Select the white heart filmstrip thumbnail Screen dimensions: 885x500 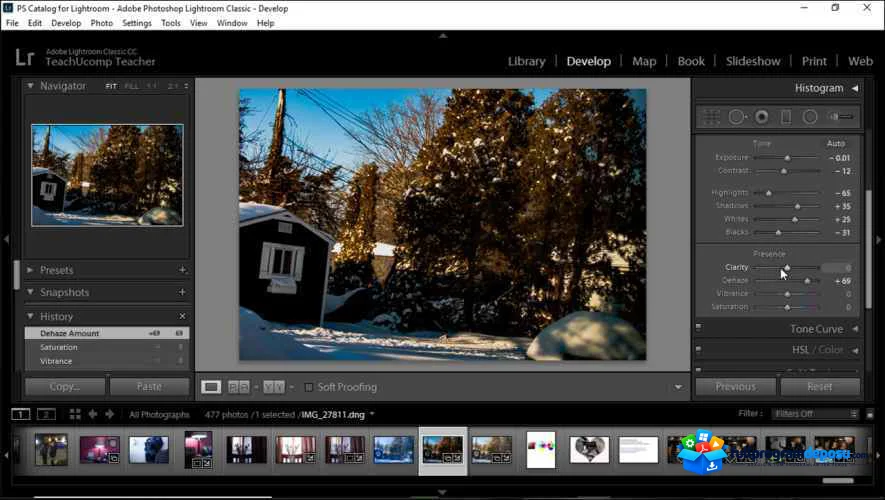tap(589, 450)
